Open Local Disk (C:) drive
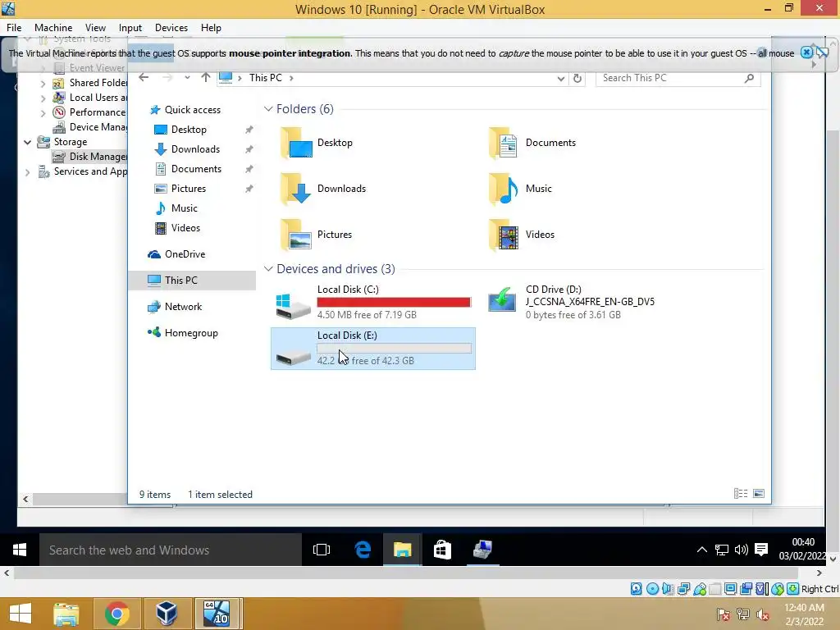This screenshot has width=840, height=630. click(x=373, y=302)
